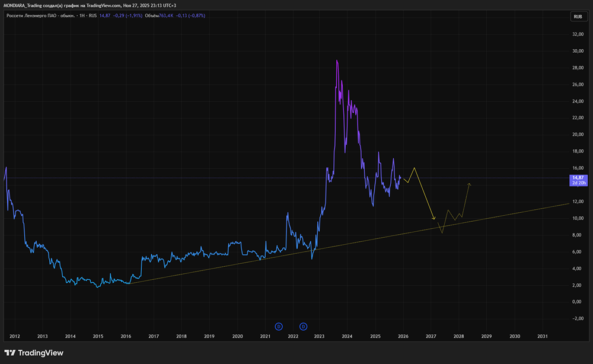Click the 2012 label on the time axis
The image size is (593, 364).
pyautogui.click(x=15, y=336)
